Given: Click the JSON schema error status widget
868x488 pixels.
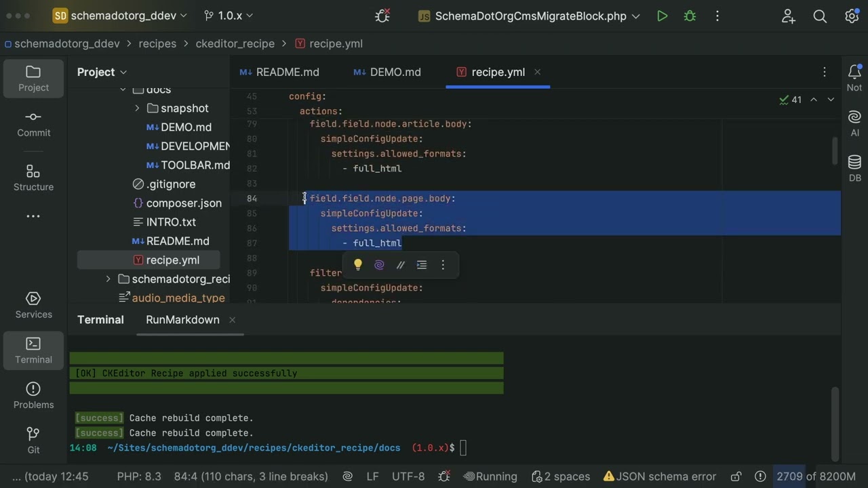Looking at the screenshot, I should tap(660, 476).
